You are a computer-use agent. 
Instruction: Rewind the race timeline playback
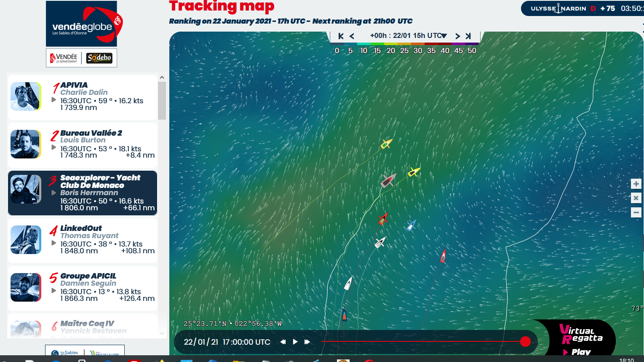pyautogui.click(x=283, y=342)
